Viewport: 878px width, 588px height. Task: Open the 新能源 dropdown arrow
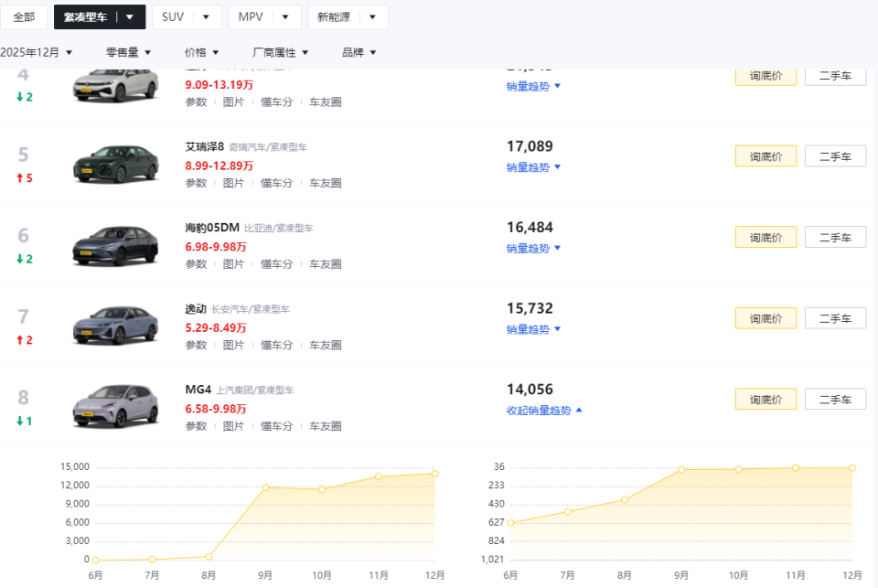click(x=372, y=16)
